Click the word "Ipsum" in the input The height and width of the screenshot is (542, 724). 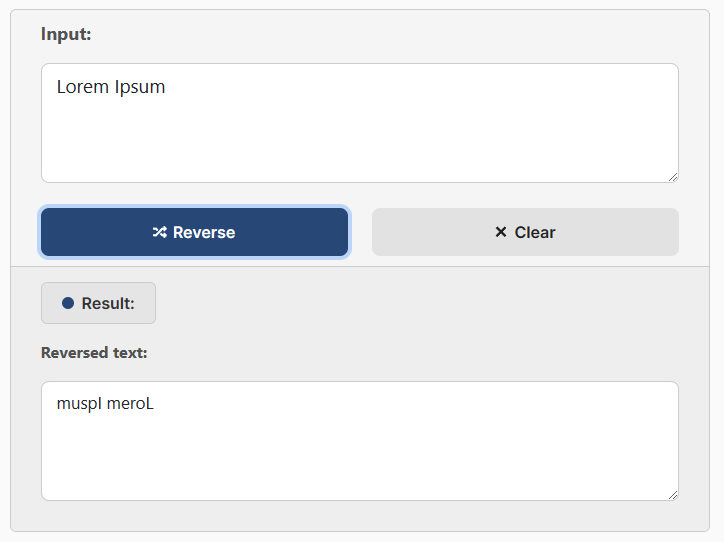tap(140, 88)
